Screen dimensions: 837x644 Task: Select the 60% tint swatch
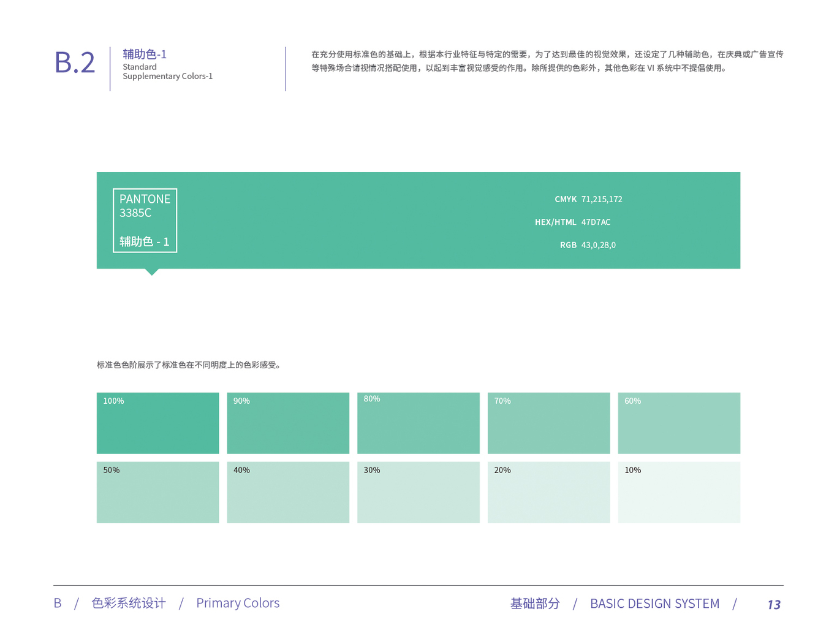tap(679, 423)
